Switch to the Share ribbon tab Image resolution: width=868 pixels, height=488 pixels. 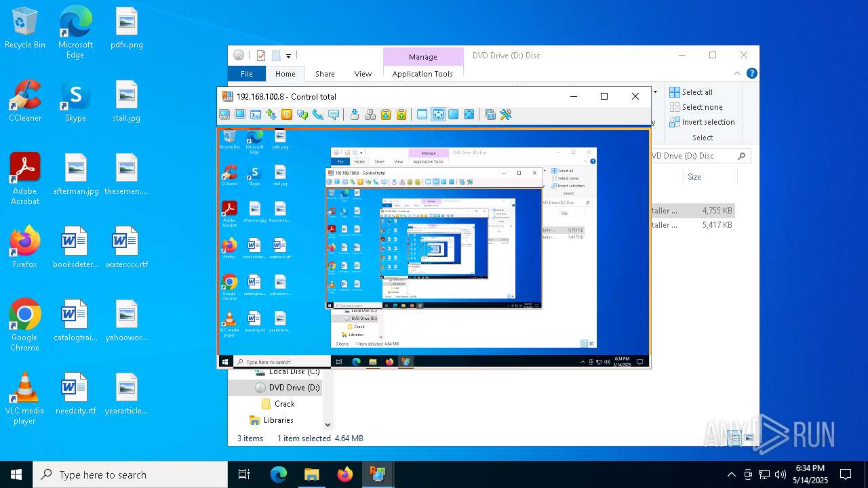point(325,74)
